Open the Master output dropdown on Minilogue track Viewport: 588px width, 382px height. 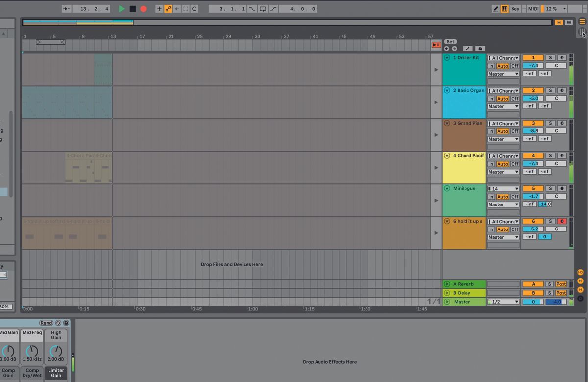point(503,204)
